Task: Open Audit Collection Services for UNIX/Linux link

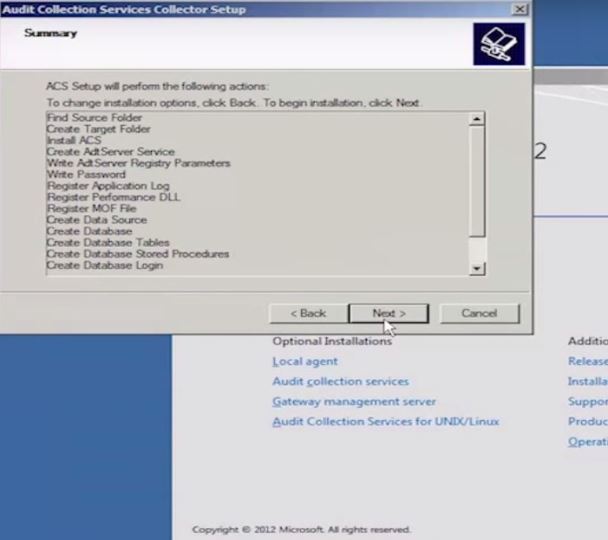Action: 385,421
